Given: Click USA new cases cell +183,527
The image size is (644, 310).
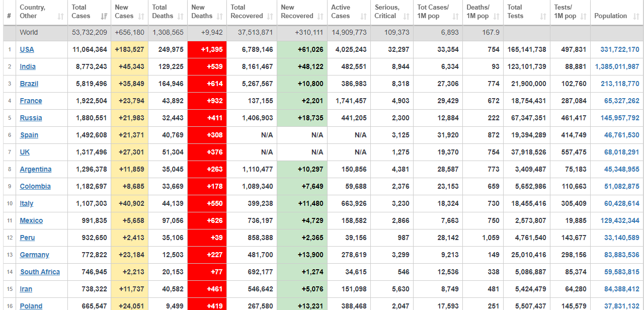Looking at the screenshot, I should tap(129, 49).
